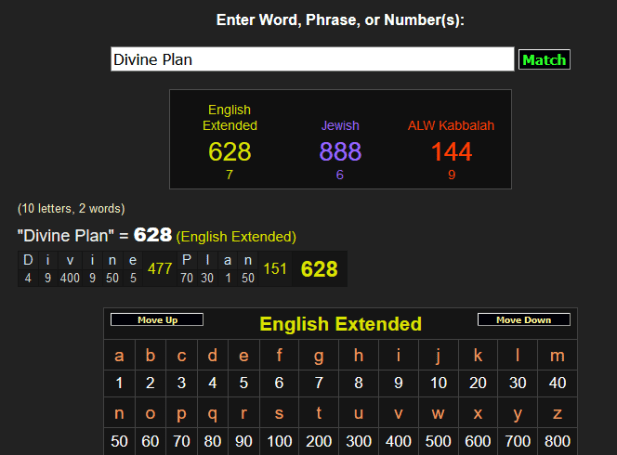Viewport: 617px width, 455px height.
Task: Select the Jewish cipher name
Action: pyautogui.click(x=340, y=126)
